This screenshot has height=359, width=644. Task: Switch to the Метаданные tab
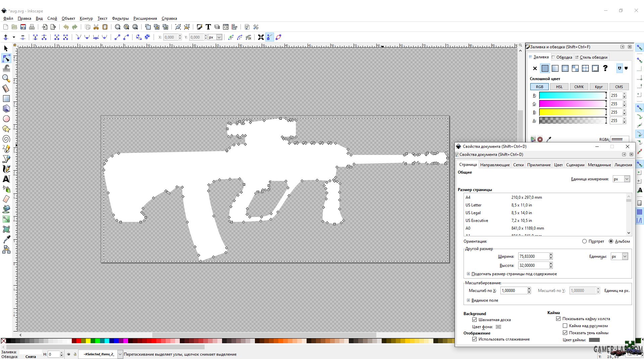599,165
